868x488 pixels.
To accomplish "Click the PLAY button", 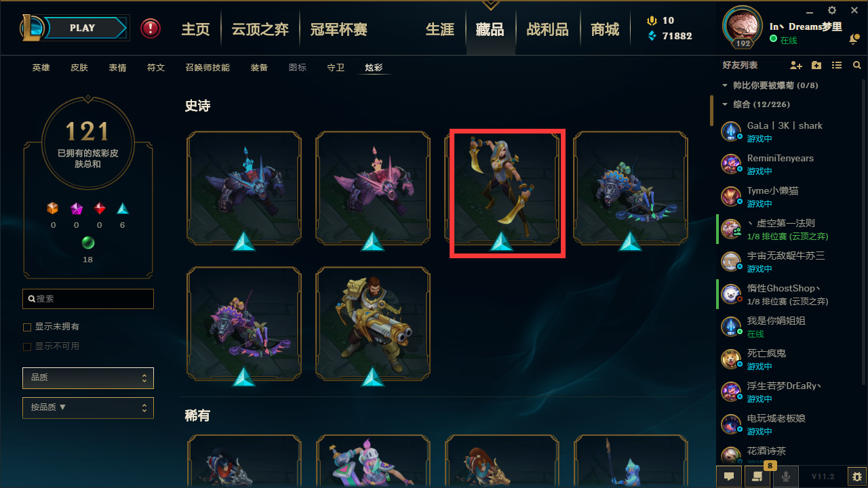I will coord(83,28).
